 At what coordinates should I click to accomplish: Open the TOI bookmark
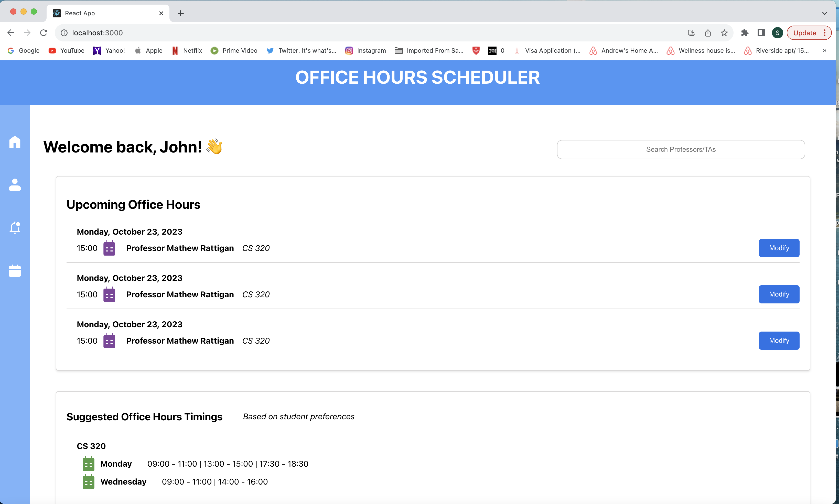[496, 51]
